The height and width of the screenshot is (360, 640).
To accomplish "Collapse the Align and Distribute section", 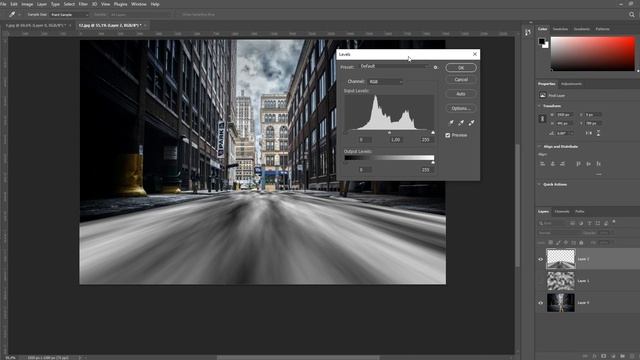I will point(539,147).
